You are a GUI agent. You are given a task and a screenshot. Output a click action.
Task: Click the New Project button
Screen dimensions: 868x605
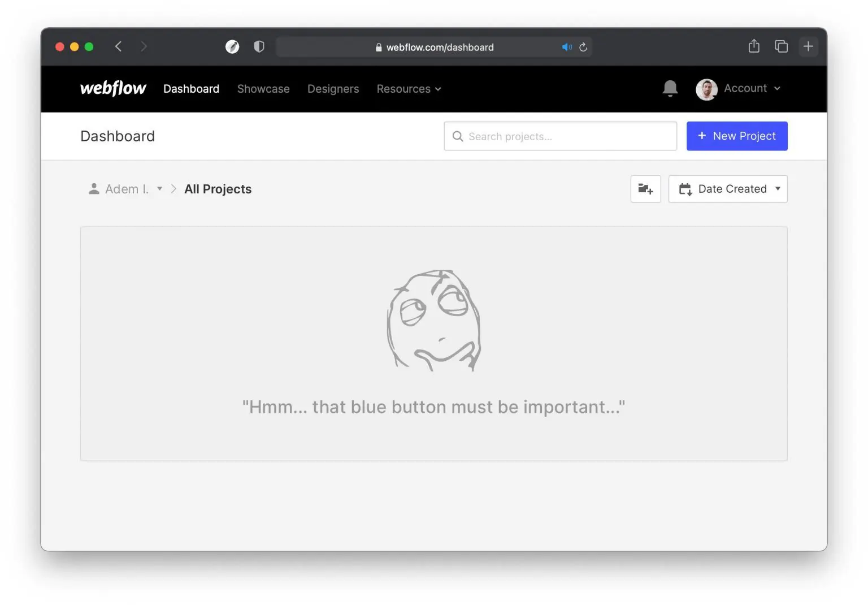click(736, 136)
